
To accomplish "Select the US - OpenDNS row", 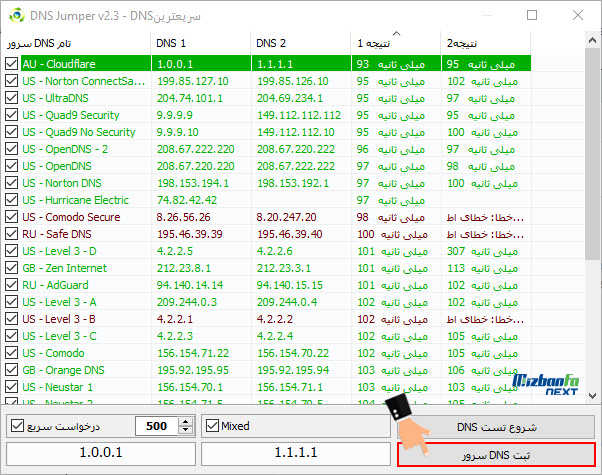I will tap(268, 166).
